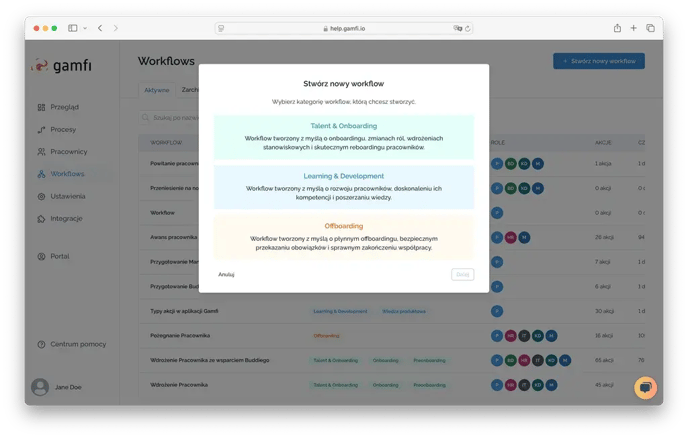Open the chat widget bubble
Screen dimensions: 688x438
coord(645,388)
